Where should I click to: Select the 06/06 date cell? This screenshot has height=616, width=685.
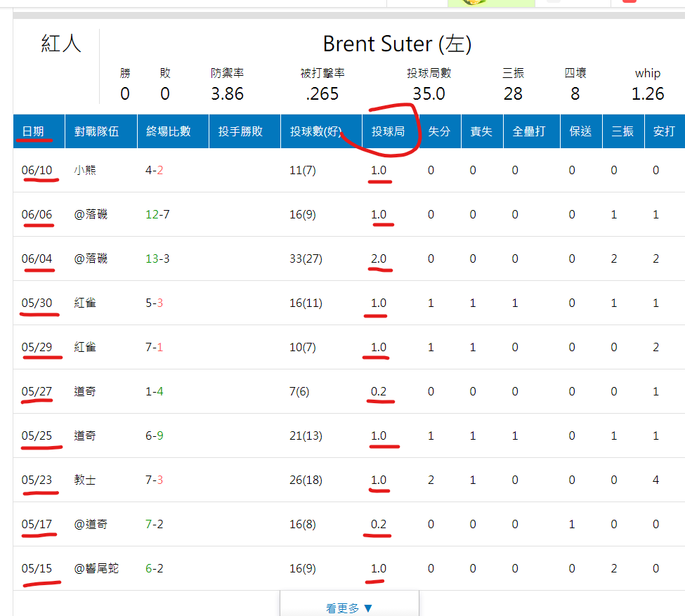click(37, 214)
